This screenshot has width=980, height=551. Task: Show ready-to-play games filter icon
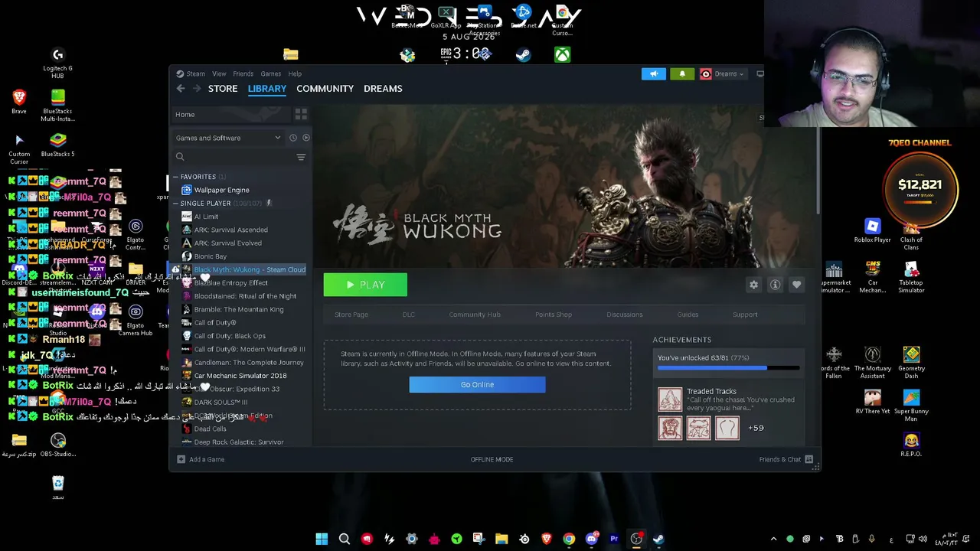point(305,138)
